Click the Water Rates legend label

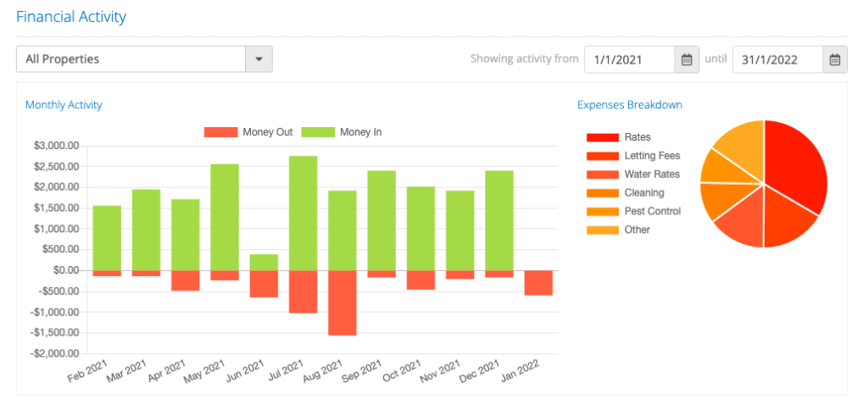click(652, 175)
